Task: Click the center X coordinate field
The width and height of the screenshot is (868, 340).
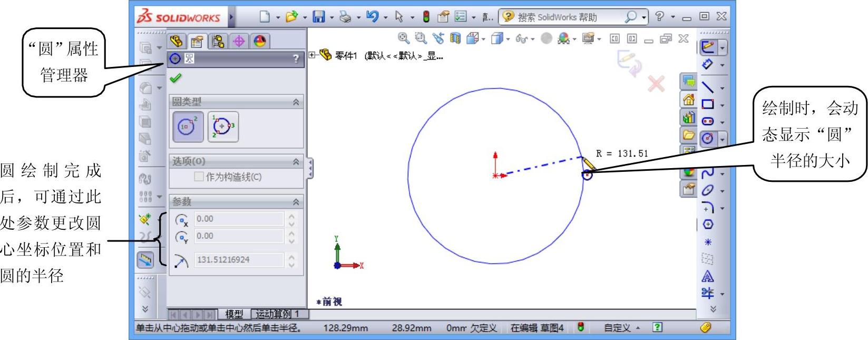Action: [x=239, y=219]
